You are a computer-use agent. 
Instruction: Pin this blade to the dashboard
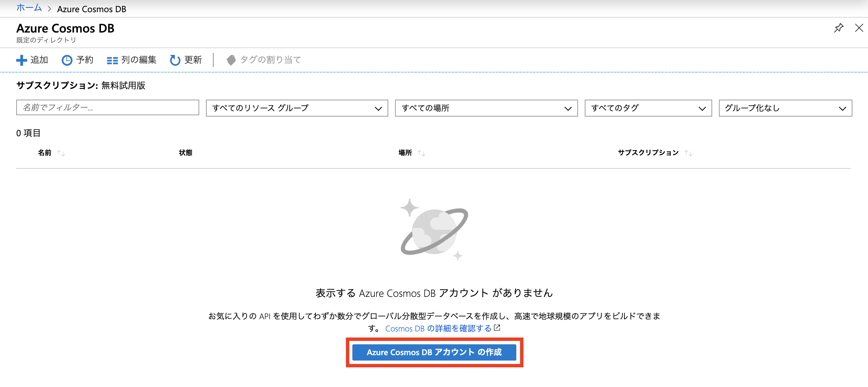[x=839, y=28]
